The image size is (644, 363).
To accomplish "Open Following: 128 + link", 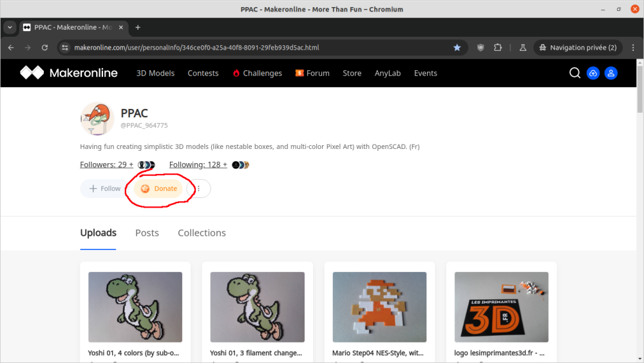I will coord(198,165).
